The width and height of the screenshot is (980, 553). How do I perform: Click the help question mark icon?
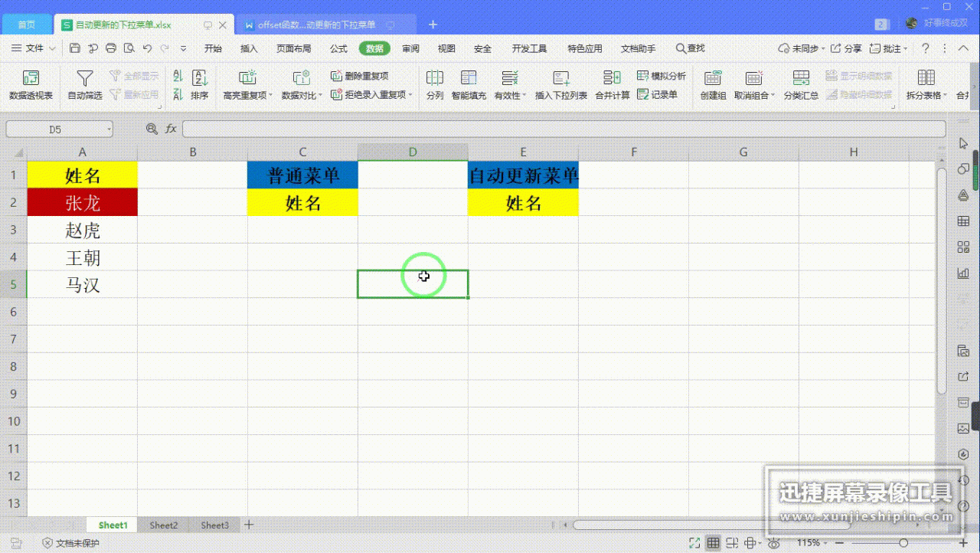pyautogui.click(x=925, y=48)
